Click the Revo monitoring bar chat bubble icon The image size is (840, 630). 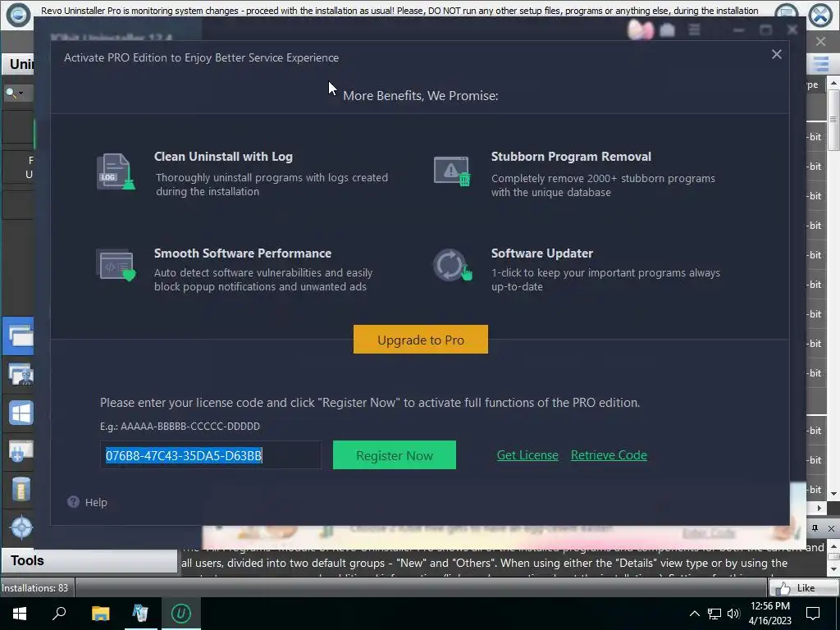point(787,13)
